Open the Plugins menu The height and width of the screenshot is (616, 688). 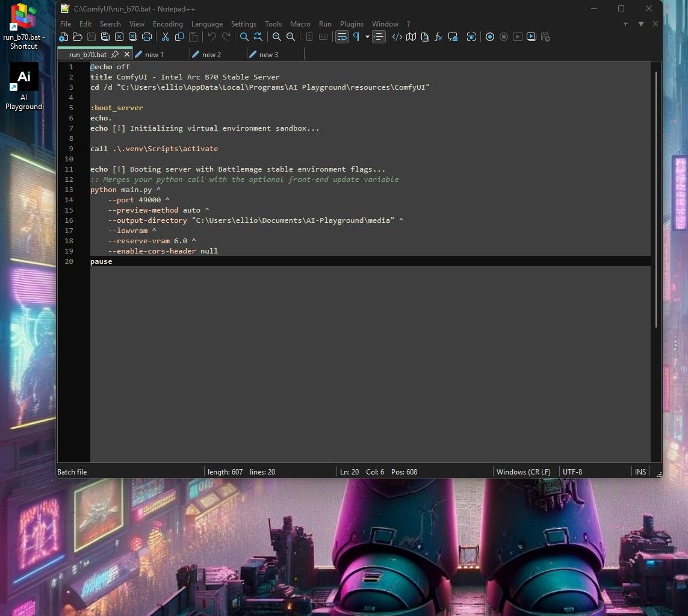click(352, 23)
